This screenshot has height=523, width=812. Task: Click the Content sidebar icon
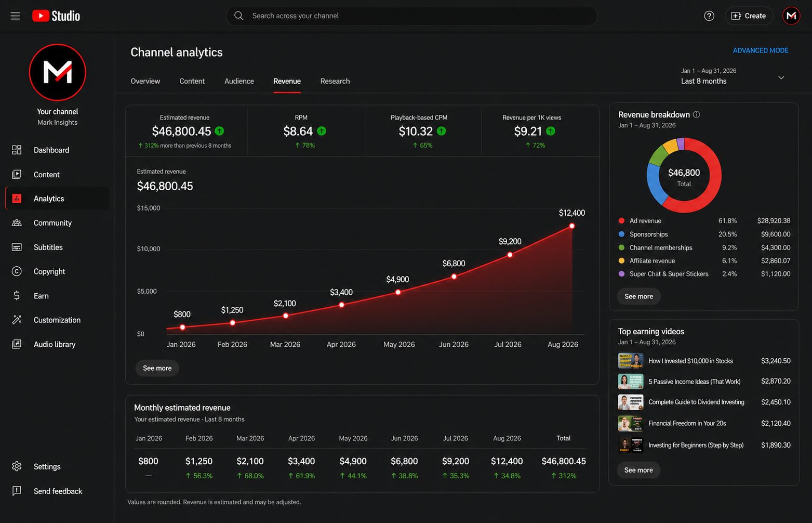[17, 175]
